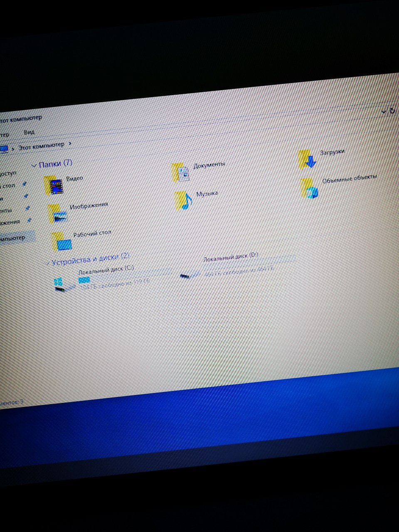Select Рабочий стол in the navigation pane
This screenshot has height=532, width=399.
coord(8,186)
